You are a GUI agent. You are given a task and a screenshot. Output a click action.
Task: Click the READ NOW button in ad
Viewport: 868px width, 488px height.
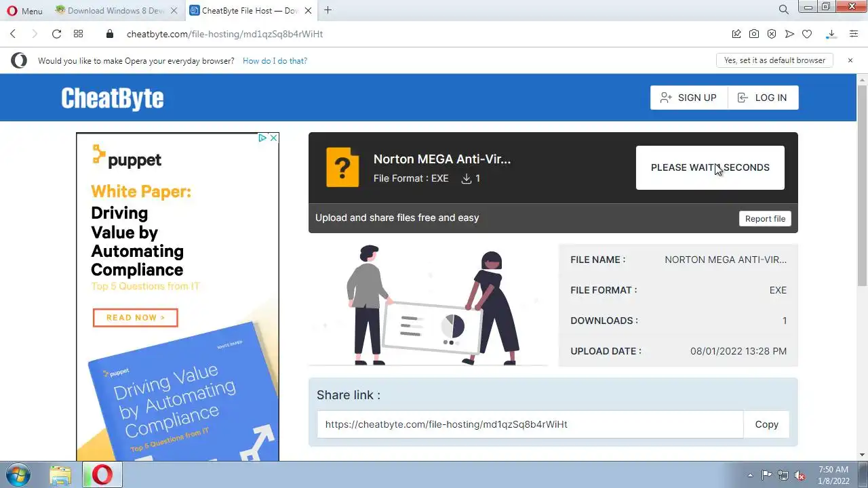coord(135,317)
